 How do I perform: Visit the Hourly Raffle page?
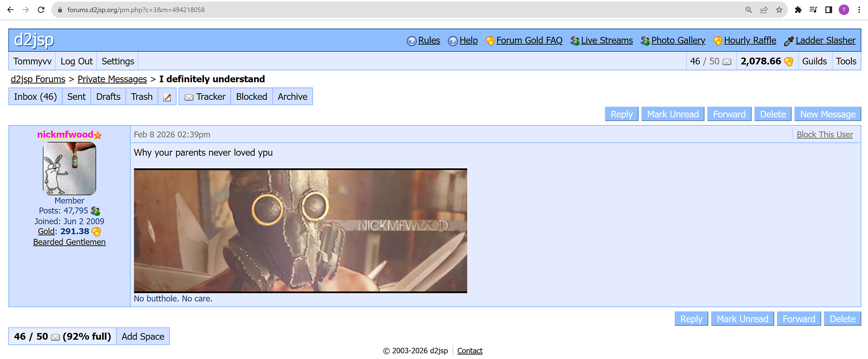750,40
